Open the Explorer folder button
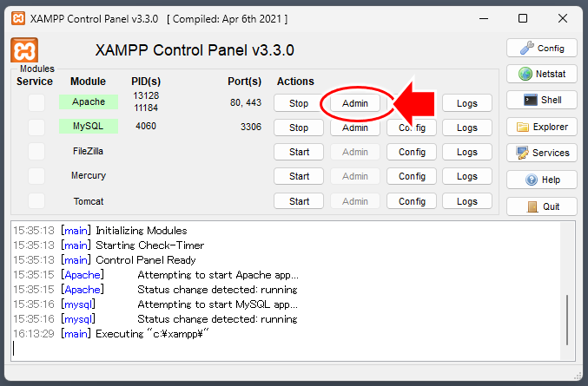Viewport: 588px width, 386px height. 541,127
